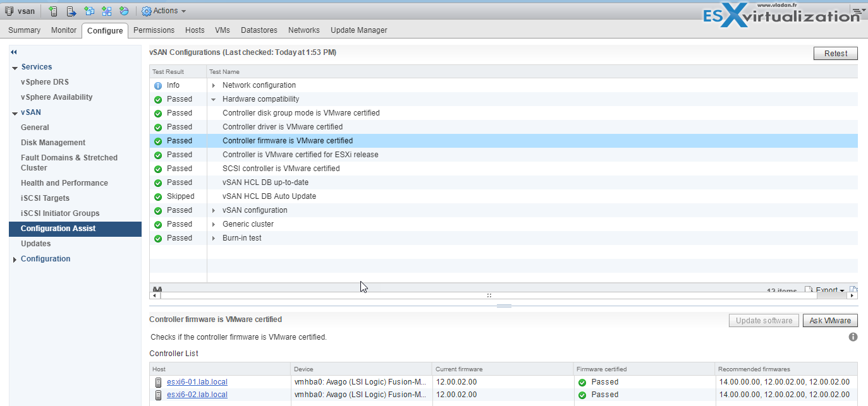868x406 pixels.
Task: Click the vsan cluster icon in the title bar
Action: (x=9, y=11)
